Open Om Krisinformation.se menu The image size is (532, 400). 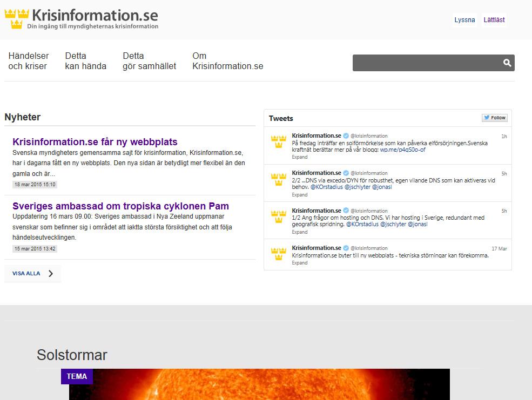click(x=228, y=61)
